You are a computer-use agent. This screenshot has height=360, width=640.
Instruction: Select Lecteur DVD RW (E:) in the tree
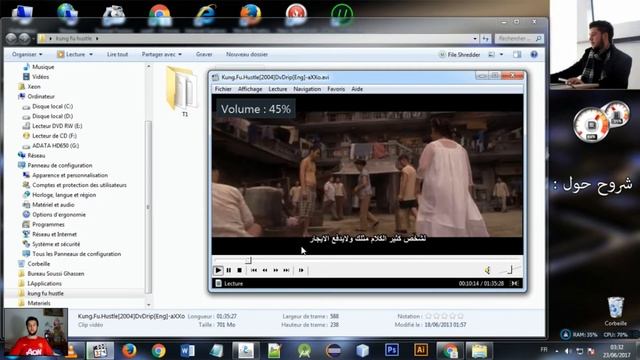57,126
